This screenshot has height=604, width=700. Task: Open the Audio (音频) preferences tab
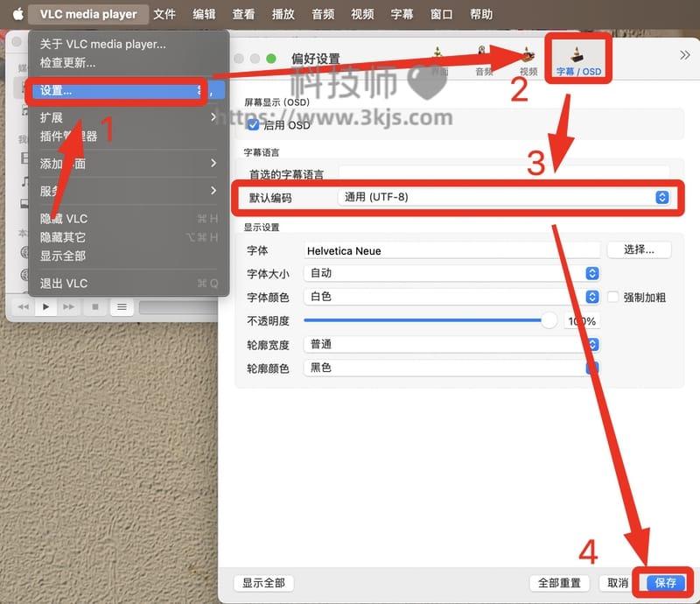483,61
